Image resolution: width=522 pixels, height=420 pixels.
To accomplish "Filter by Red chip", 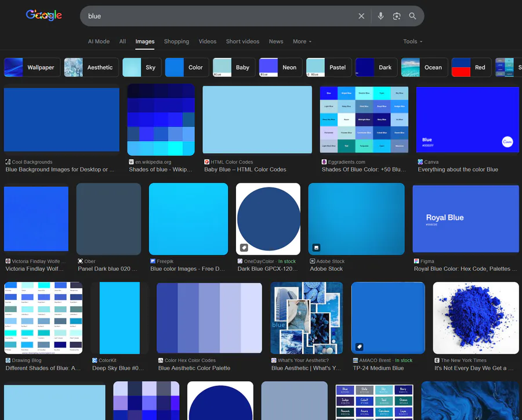I will pyautogui.click(x=472, y=67).
